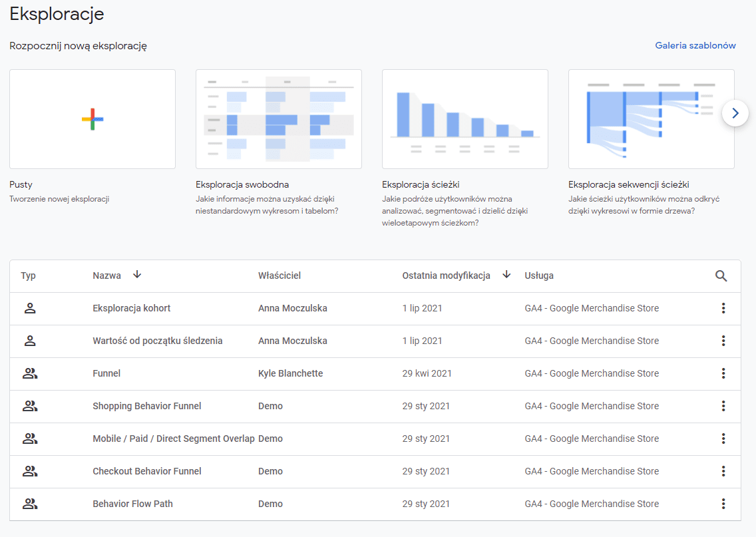Open more options for Behavior Flow Path

[723, 504]
